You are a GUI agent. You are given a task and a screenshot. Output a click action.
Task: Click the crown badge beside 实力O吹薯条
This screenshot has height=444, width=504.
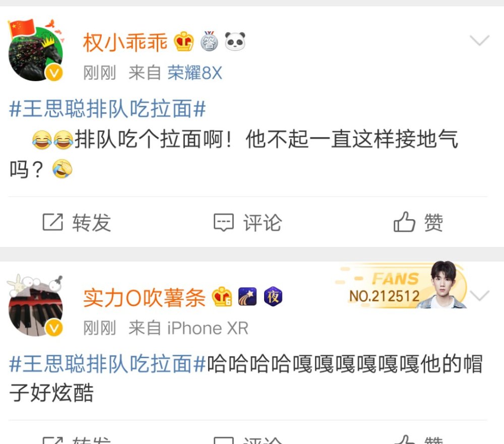(222, 296)
